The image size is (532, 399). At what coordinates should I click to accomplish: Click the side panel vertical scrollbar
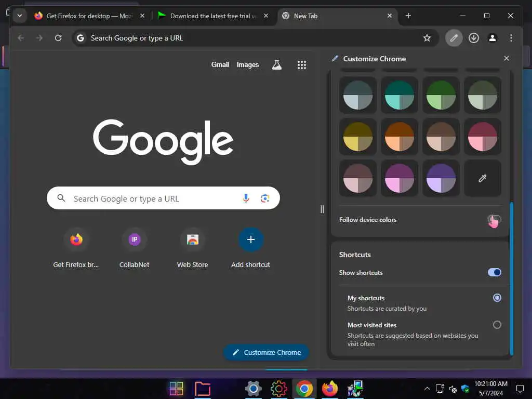(x=512, y=278)
